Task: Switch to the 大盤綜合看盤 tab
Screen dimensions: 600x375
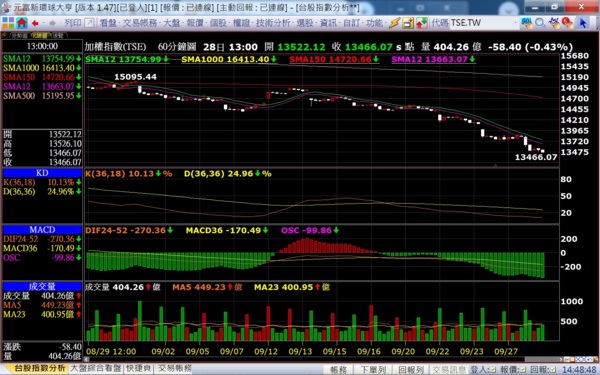Action: (x=96, y=368)
